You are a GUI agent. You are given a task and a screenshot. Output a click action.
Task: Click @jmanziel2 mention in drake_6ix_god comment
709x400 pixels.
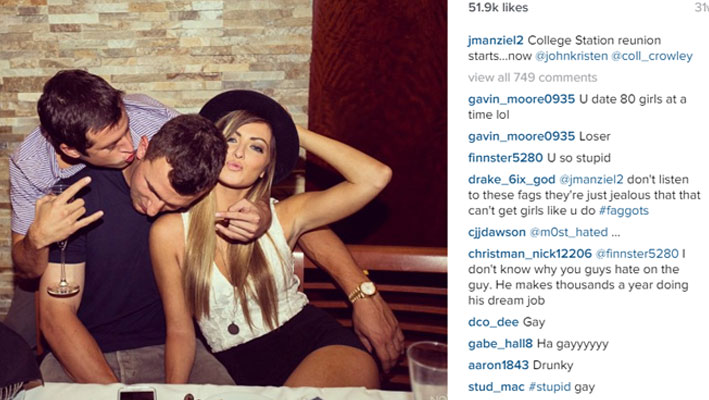tap(591, 179)
